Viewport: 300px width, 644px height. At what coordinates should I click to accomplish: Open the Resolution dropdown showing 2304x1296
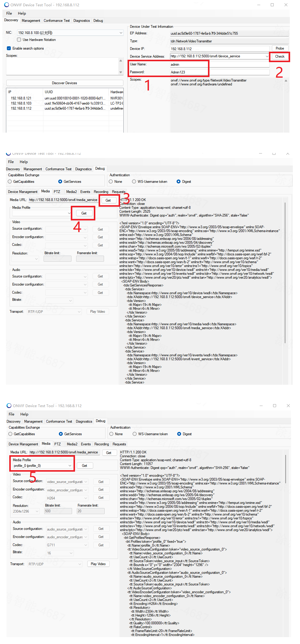(26, 511)
